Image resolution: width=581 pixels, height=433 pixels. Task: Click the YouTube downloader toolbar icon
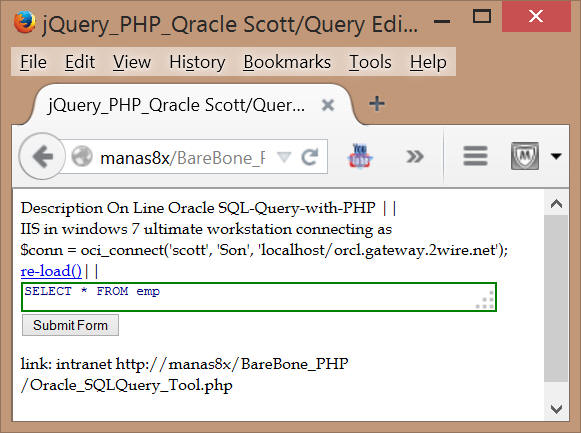click(359, 156)
